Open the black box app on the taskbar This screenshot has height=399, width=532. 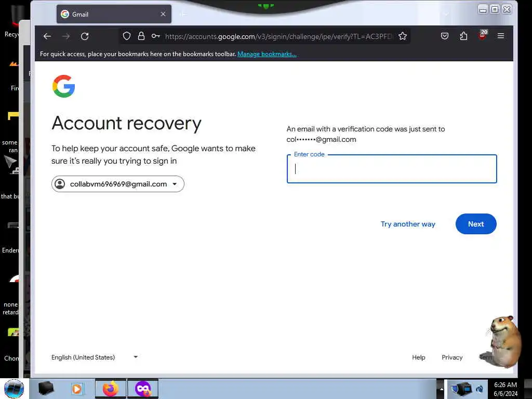click(x=46, y=389)
